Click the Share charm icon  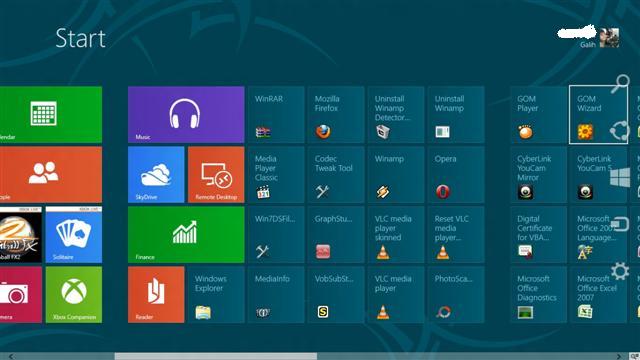point(620,131)
